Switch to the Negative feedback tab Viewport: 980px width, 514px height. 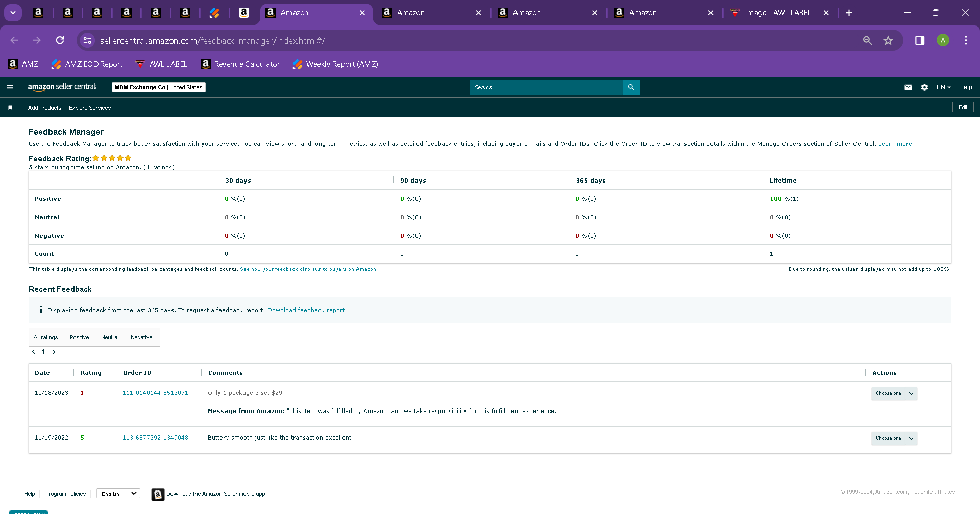click(x=141, y=337)
